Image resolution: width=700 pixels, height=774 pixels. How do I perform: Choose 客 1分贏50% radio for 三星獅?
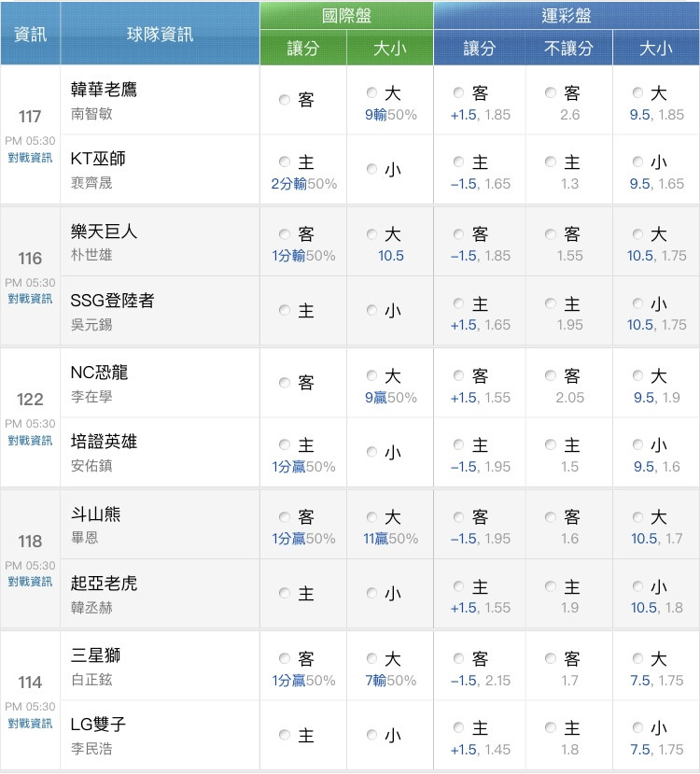(285, 658)
